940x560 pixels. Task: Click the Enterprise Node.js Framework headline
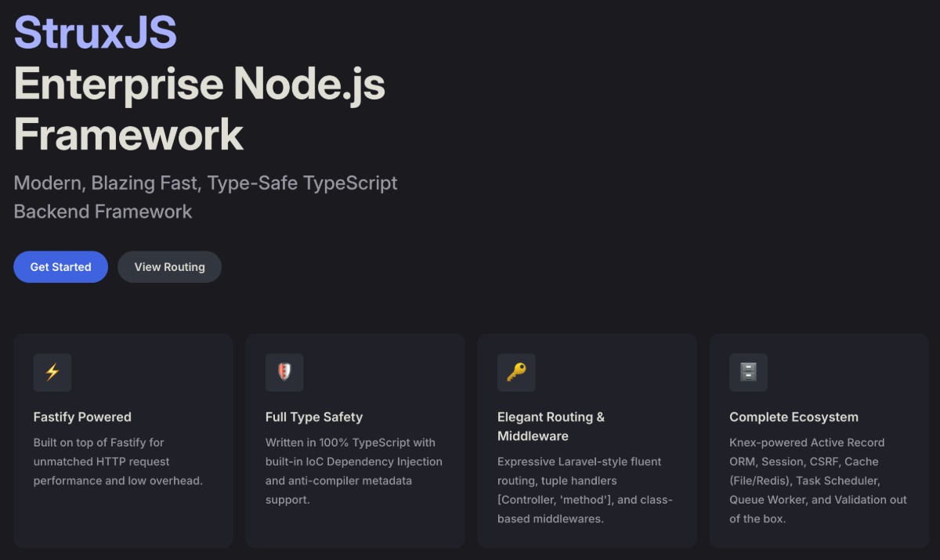[200, 108]
